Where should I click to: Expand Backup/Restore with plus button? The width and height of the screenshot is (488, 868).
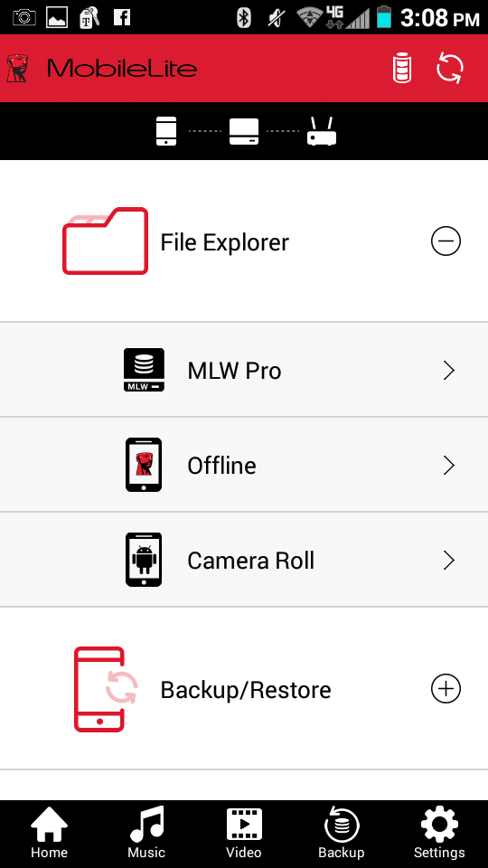coord(446,689)
